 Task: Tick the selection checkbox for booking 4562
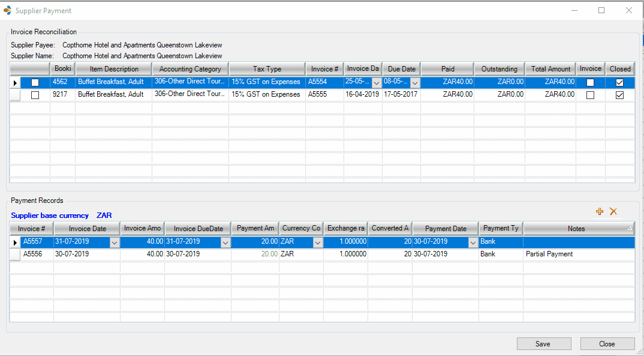coord(35,82)
